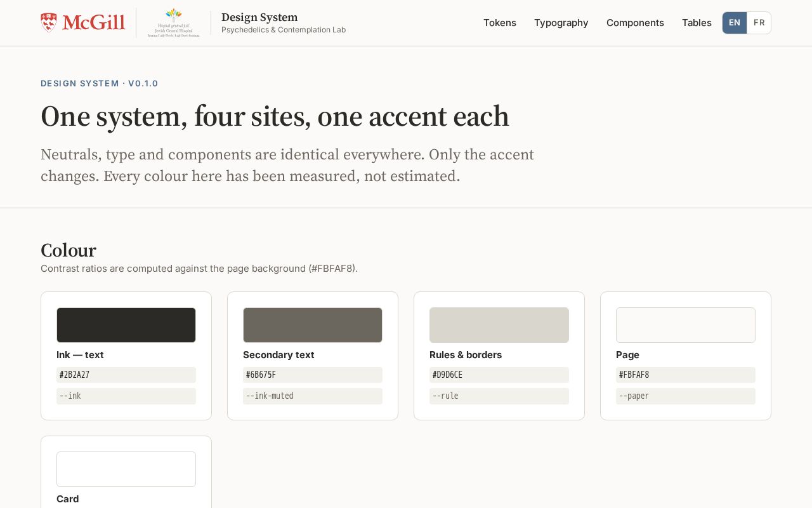Click the McGill logo
812x508 pixels.
click(83, 23)
